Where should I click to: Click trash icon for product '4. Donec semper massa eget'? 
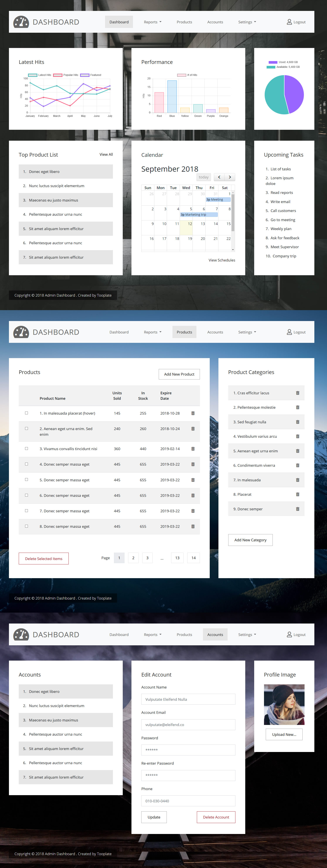click(193, 464)
